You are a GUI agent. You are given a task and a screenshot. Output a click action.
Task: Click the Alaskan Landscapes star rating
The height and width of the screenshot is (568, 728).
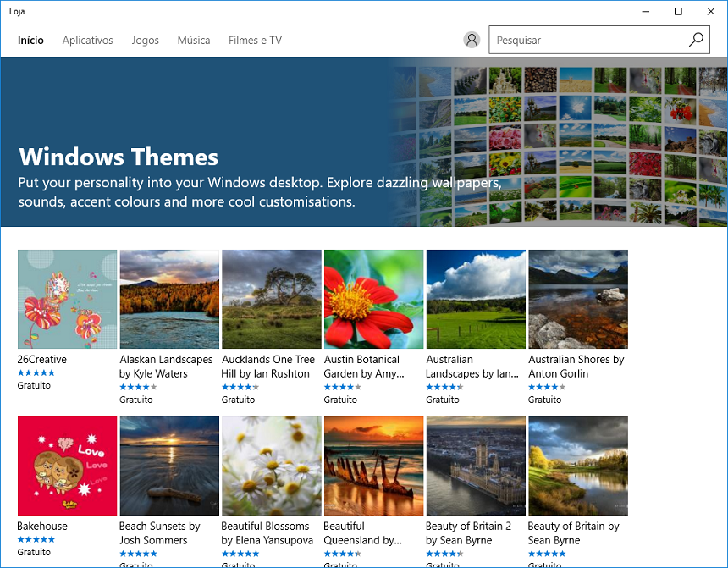138,387
